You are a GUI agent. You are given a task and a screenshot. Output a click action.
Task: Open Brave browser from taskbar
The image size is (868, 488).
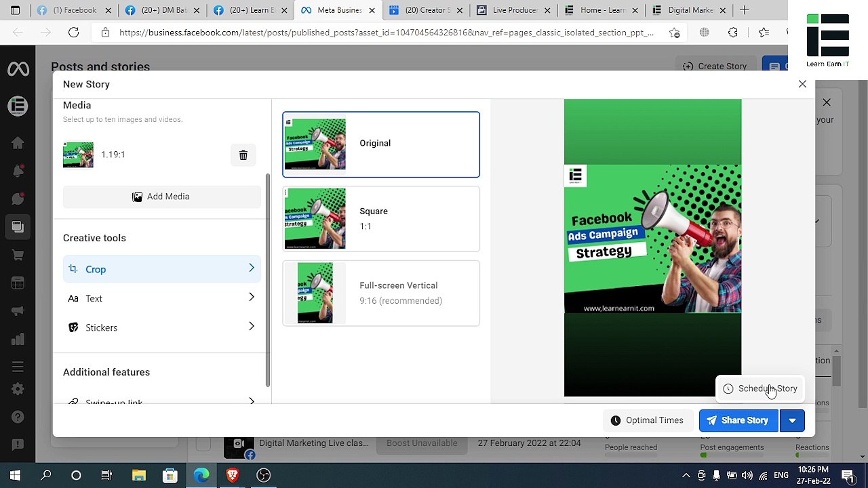pos(233,475)
